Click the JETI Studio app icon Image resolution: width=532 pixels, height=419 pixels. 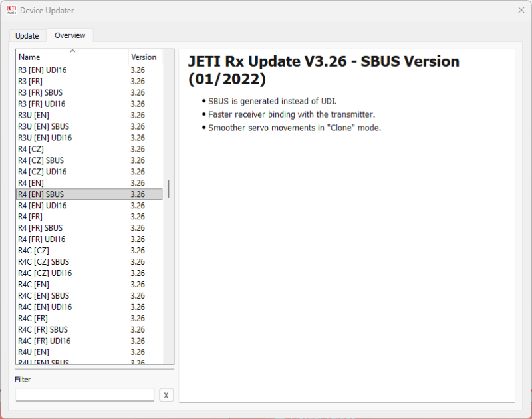(x=11, y=10)
